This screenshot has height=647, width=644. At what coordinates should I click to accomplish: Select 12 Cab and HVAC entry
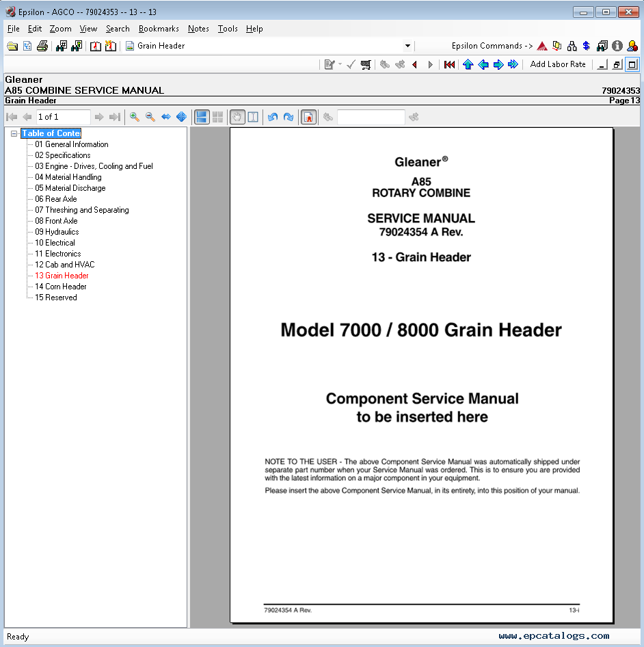65,265
